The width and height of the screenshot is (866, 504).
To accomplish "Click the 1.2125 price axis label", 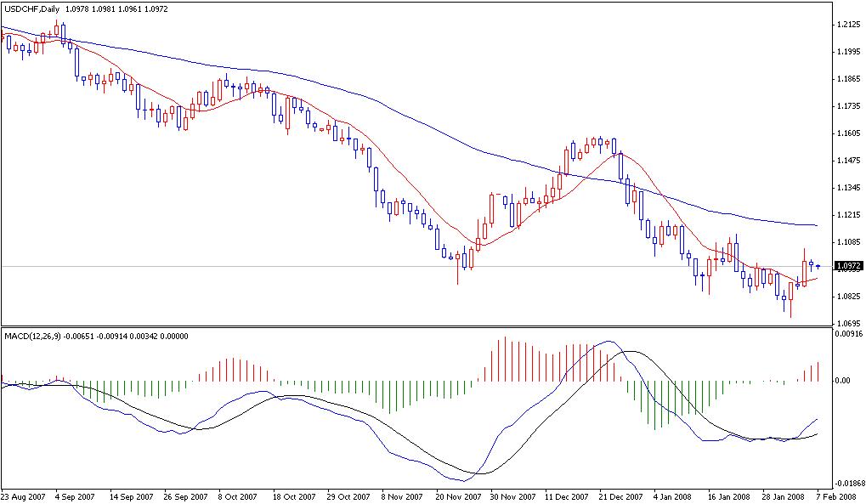I will pos(849,25).
